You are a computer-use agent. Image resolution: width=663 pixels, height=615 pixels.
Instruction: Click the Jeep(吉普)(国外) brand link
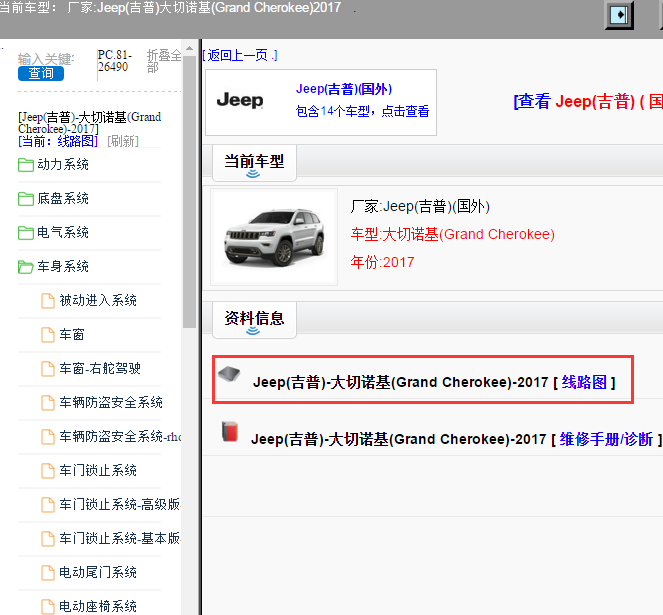tap(344, 89)
